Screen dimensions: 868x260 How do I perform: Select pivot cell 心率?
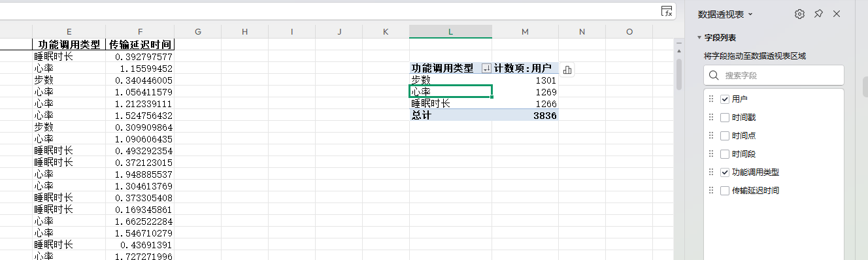(x=451, y=91)
